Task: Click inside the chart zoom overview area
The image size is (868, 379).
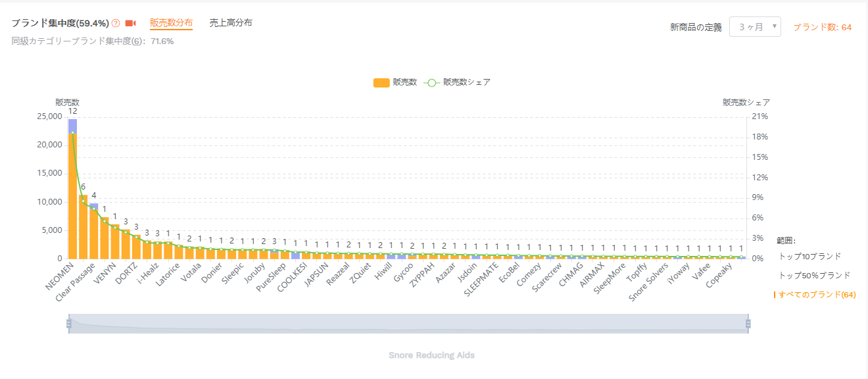Action: (408, 323)
